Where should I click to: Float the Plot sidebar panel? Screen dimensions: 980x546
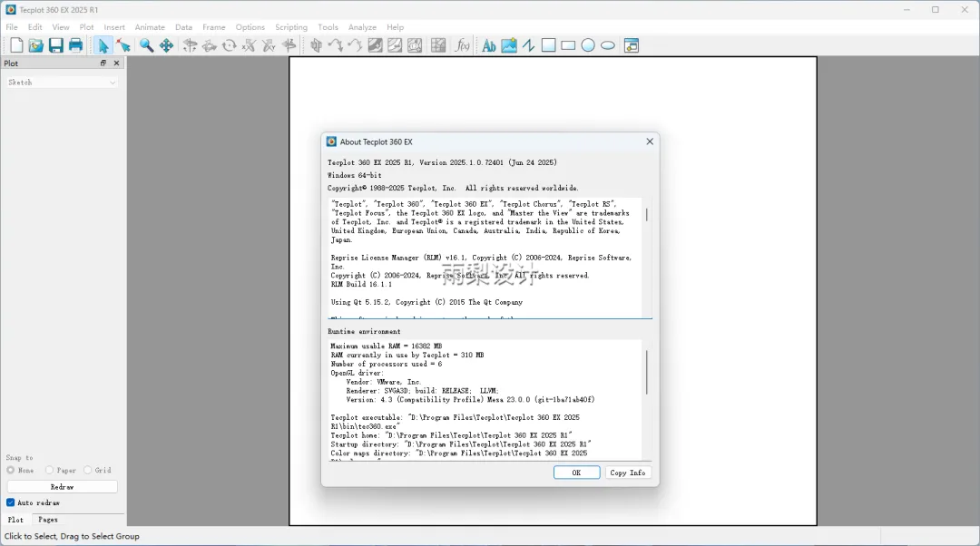click(103, 63)
